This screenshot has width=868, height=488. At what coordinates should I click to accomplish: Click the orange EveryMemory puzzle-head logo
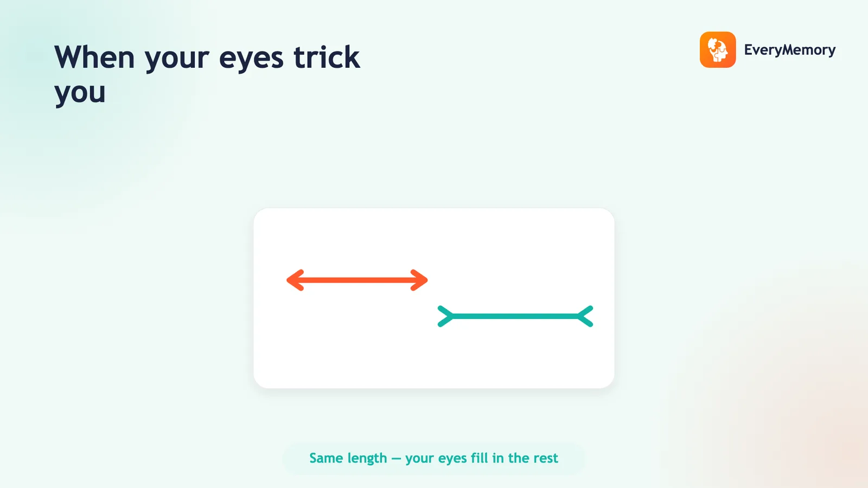(717, 49)
